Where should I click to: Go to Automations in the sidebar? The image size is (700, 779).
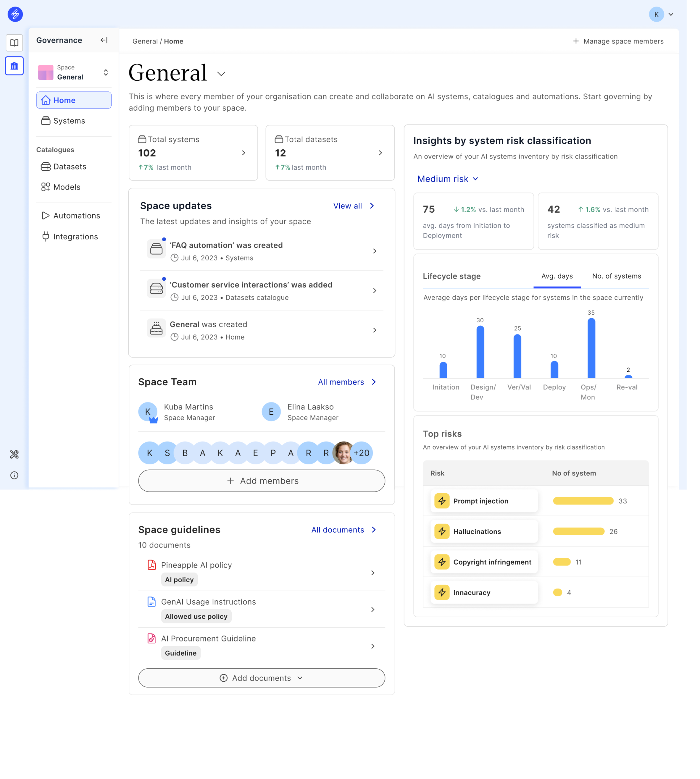click(x=77, y=216)
